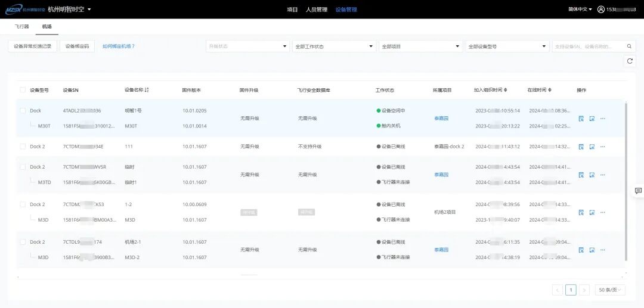
Task: Click the user account avatar icon
Action: pos(601,9)
